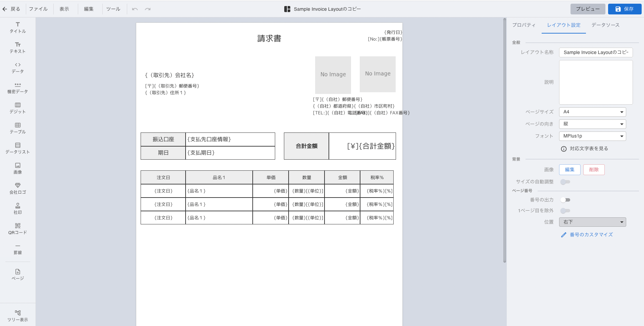
Task: Pick the デジット (digit) element tool
Action: [18, 108]
